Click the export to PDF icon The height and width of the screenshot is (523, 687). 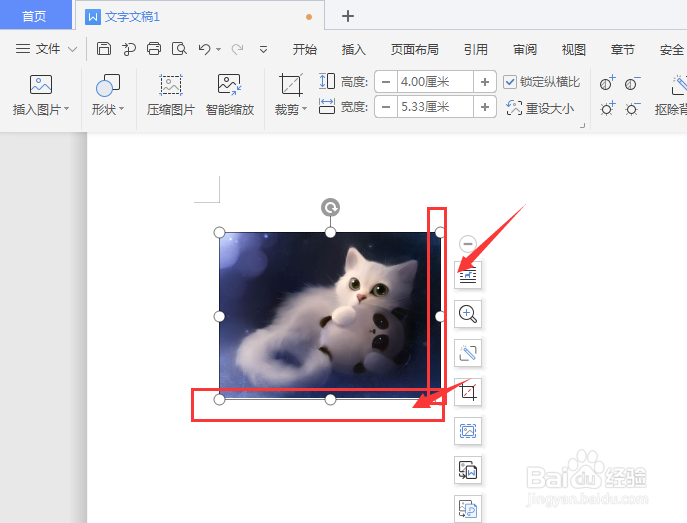click(x=129, y=49)
